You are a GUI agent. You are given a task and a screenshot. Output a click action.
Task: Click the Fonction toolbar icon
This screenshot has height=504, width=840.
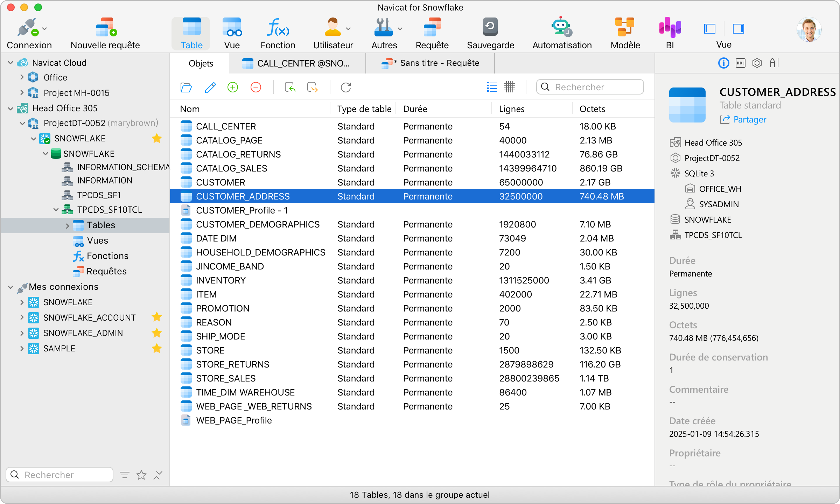coord(278,27)
